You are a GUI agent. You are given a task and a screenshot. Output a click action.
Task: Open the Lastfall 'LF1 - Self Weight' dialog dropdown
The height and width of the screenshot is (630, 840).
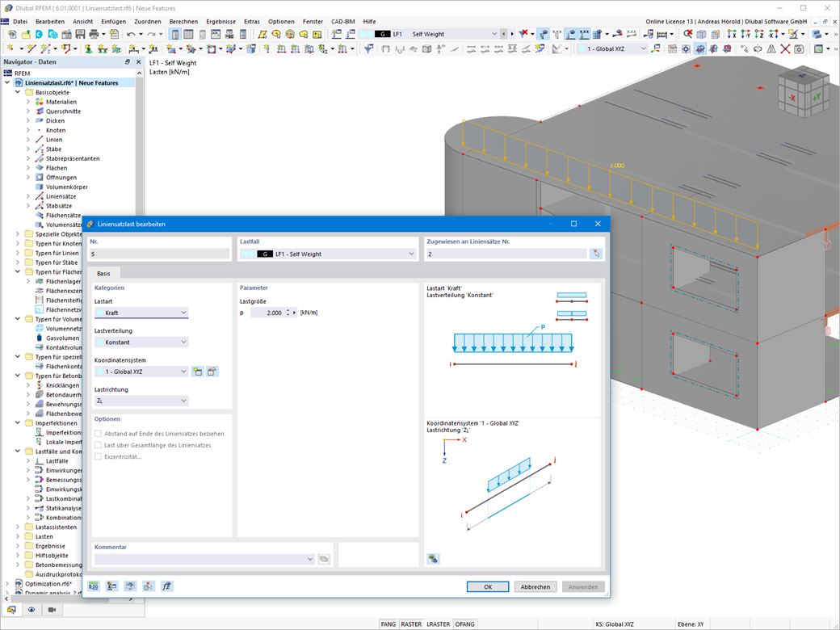pos(328,254)
